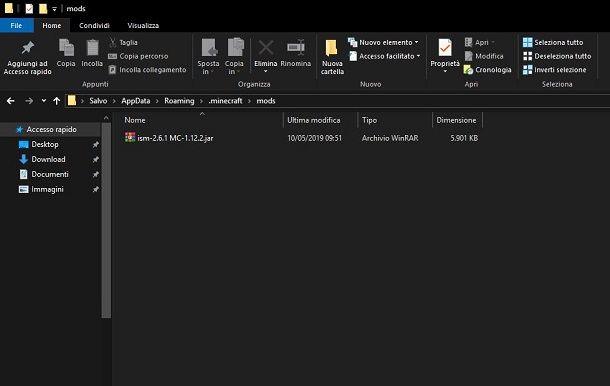Open Nuovo elemento menu

pyautogui.click(x=384, y=42)
